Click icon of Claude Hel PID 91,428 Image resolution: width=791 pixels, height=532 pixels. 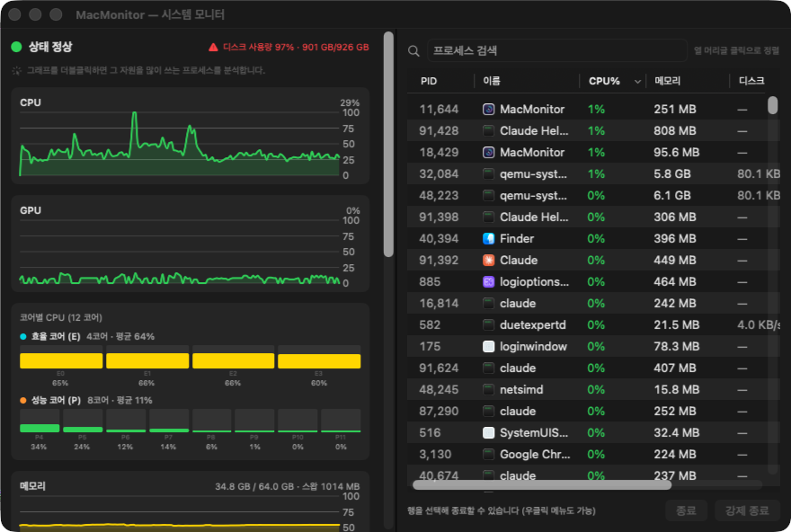[x=488, y=131]
